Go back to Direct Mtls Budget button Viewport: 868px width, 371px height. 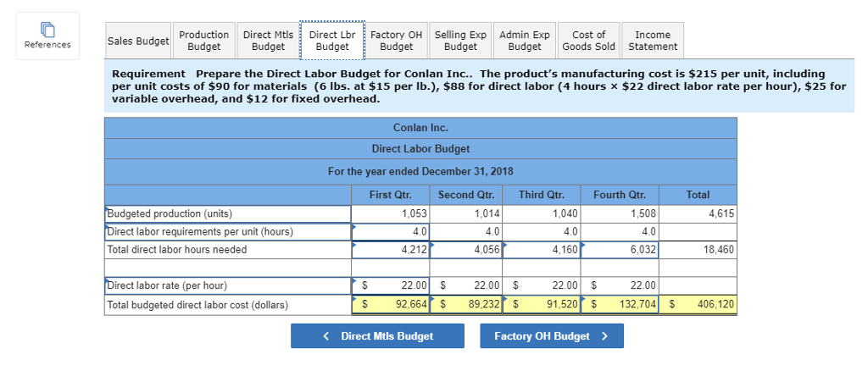pos(377,336)
